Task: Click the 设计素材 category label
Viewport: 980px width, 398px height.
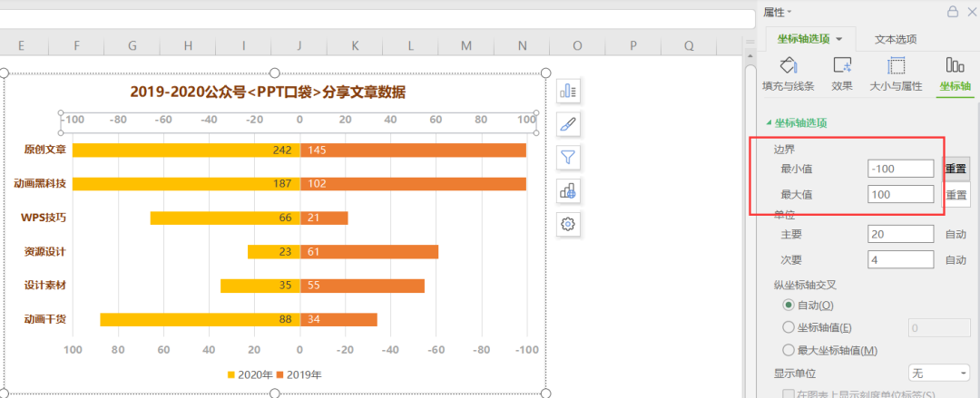Action: (x=45, y=285)
